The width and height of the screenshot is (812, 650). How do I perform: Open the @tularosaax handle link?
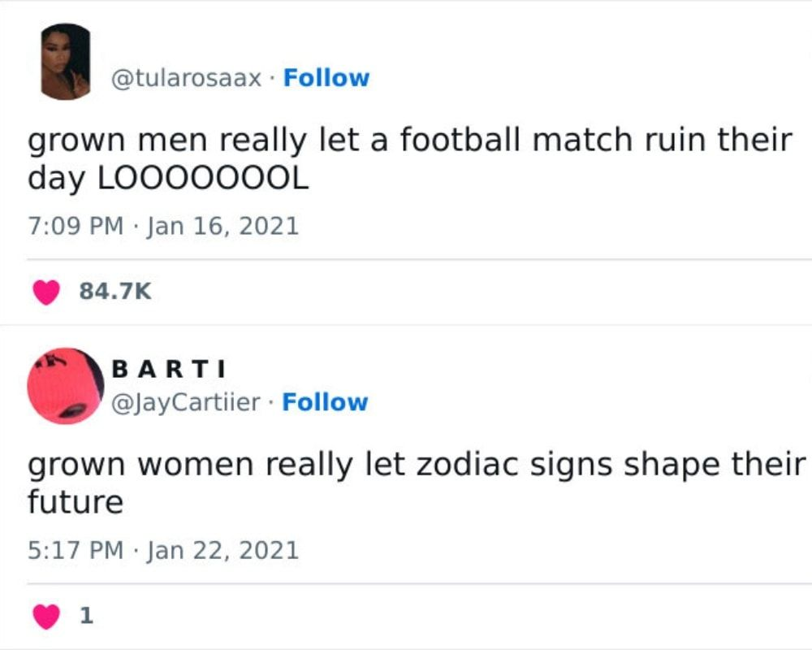click(187, 78)
